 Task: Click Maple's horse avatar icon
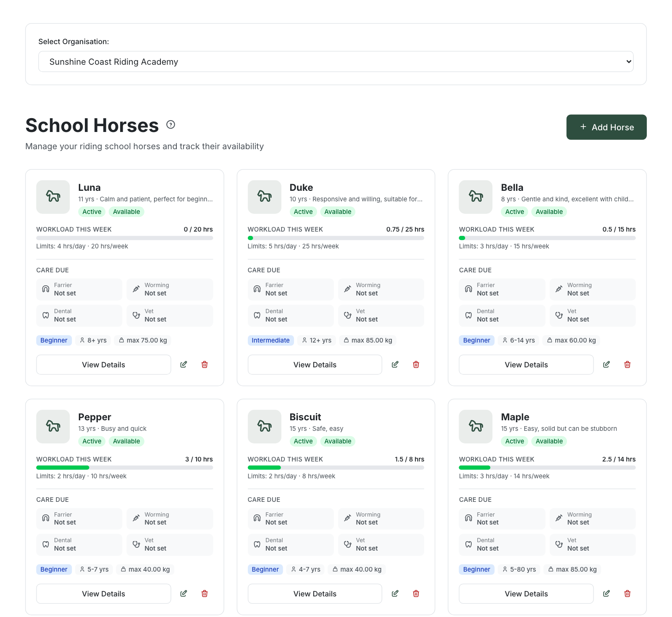pyautogui.click(x=475, y=426)
